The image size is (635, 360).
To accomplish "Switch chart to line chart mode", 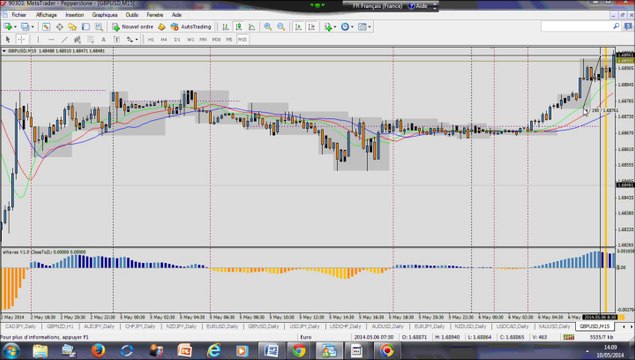I will 252,27.
